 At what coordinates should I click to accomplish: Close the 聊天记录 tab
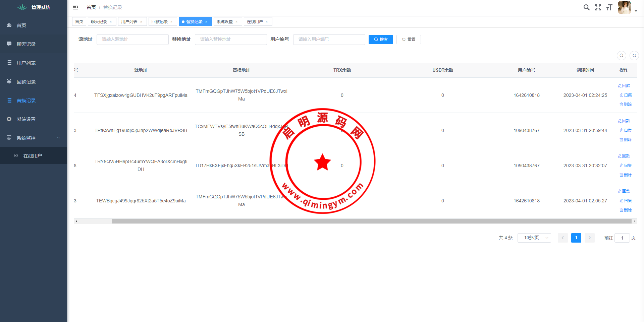point(111,22)
